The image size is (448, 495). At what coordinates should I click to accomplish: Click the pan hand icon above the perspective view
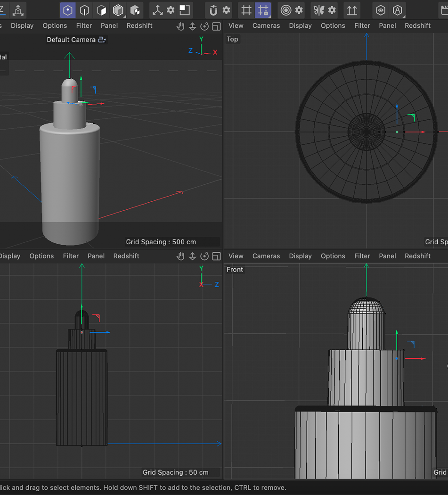coord(181,27)
